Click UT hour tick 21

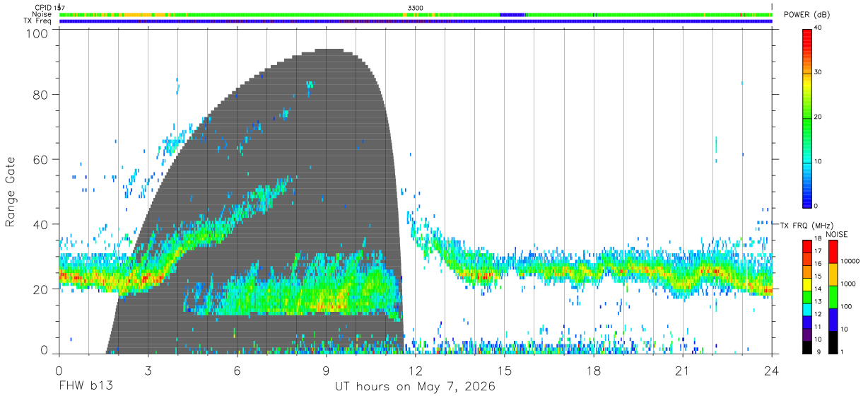coord(683,370)
